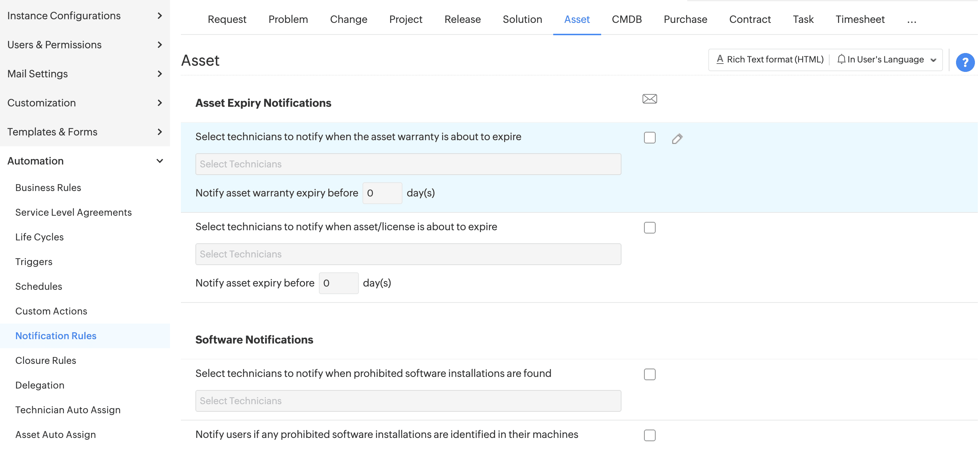Switch to the Request tab
Viewport: 980px width, 451px height.
click(x=227, y=19)
